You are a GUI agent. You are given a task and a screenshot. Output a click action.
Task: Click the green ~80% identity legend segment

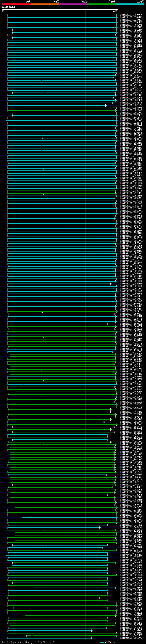[x=101, y=4]
